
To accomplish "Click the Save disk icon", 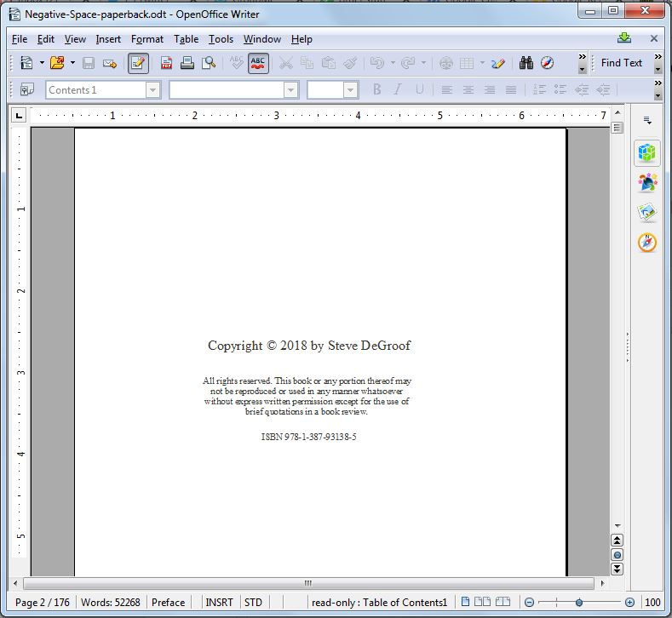I will coord(89,63).
